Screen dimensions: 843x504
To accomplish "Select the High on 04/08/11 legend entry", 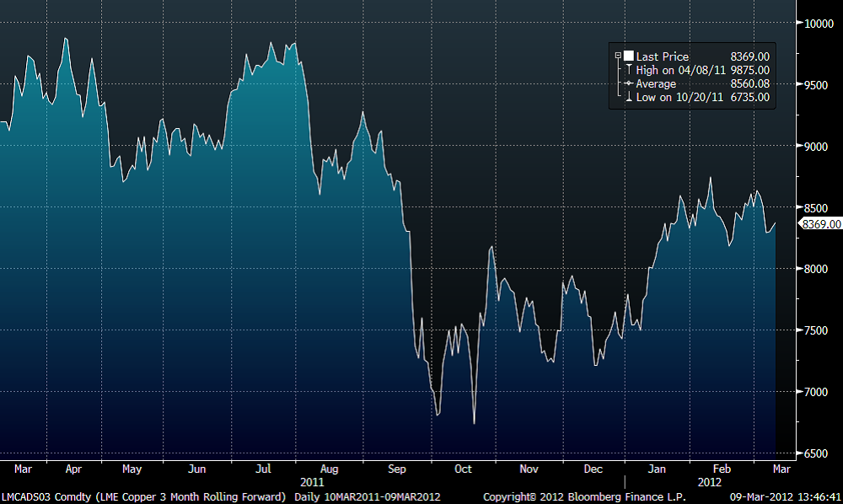I will click(x=681, y=70).
